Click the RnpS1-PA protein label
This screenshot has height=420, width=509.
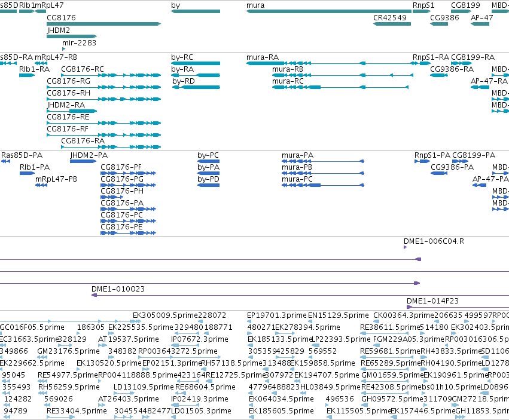click(432, 155)
